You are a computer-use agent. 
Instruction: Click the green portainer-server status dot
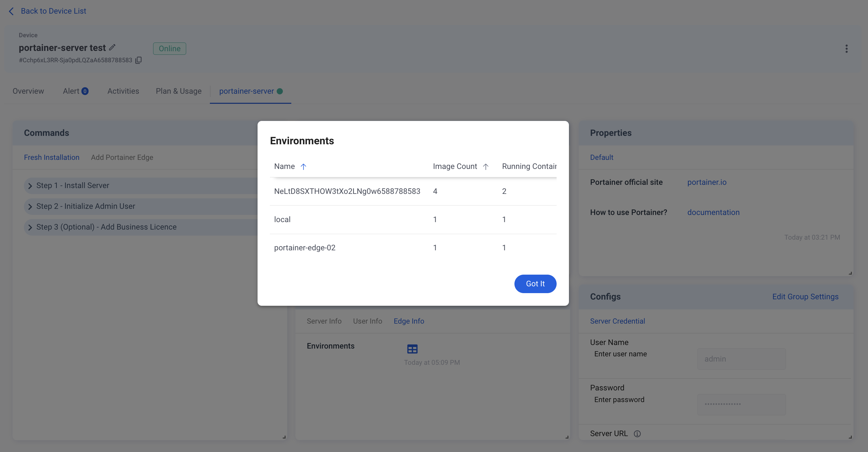point(280,91)
